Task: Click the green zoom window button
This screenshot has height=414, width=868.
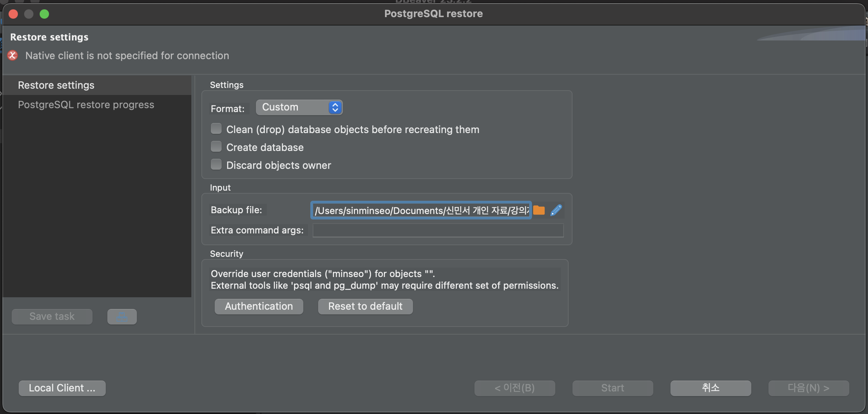Action: 44,14
